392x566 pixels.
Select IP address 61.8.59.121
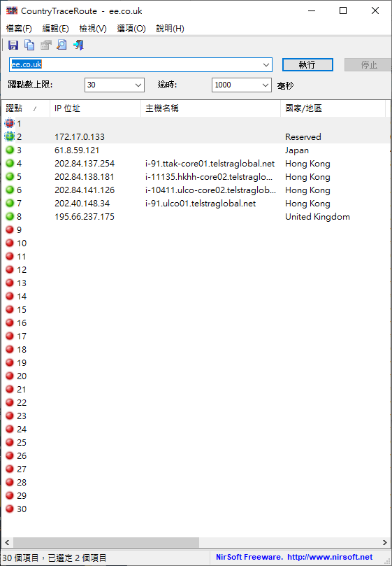(x=77, y=150)
